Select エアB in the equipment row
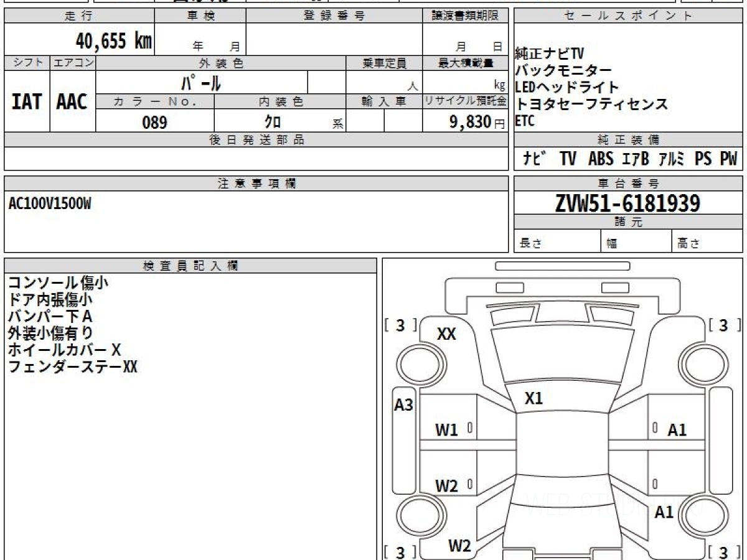Viewport: 747px width, 560px height. 636,159
